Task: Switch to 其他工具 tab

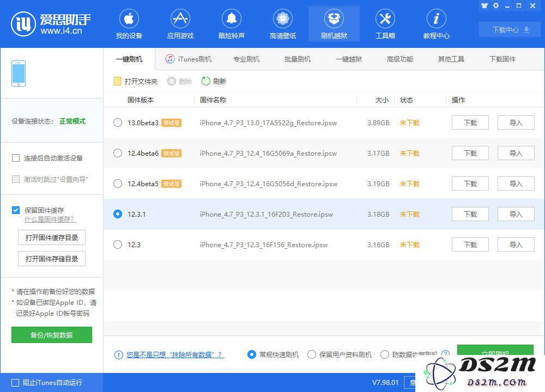Action: pyautogui.click(x=451, y=59)
